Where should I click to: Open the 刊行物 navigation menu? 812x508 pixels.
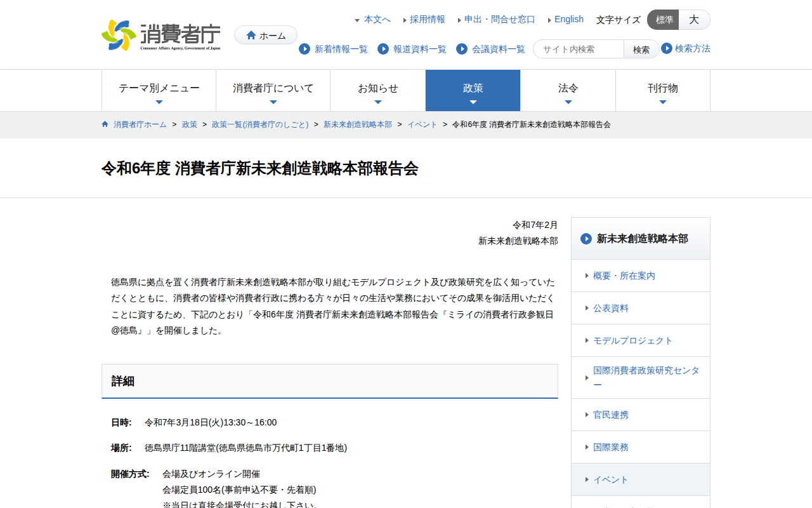click(x=662, y=90)
